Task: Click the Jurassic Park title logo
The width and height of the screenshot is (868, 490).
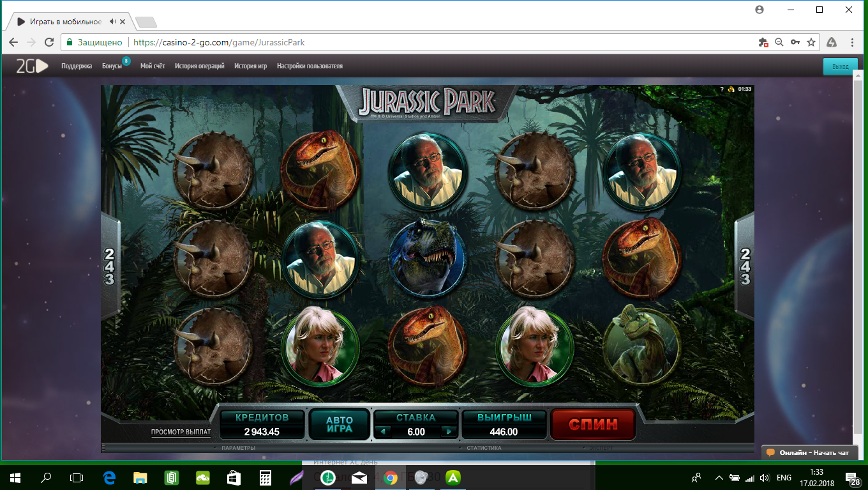Action: 427,102
